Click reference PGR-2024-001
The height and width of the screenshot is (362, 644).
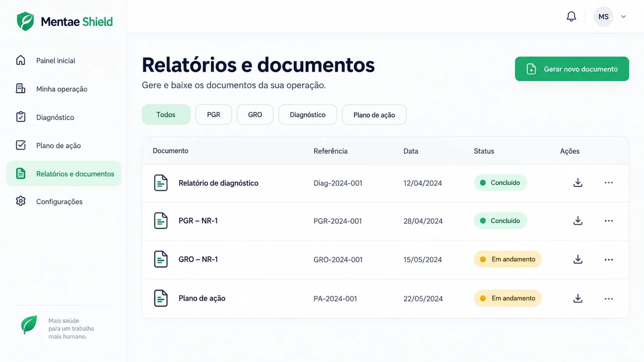tap(337, 221)
